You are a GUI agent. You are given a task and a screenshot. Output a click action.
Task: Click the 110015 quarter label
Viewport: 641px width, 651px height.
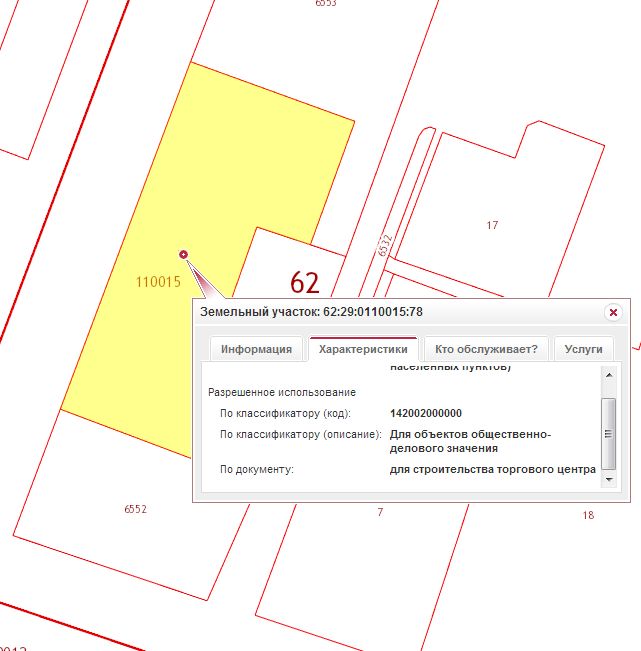(x=158, y=282)
